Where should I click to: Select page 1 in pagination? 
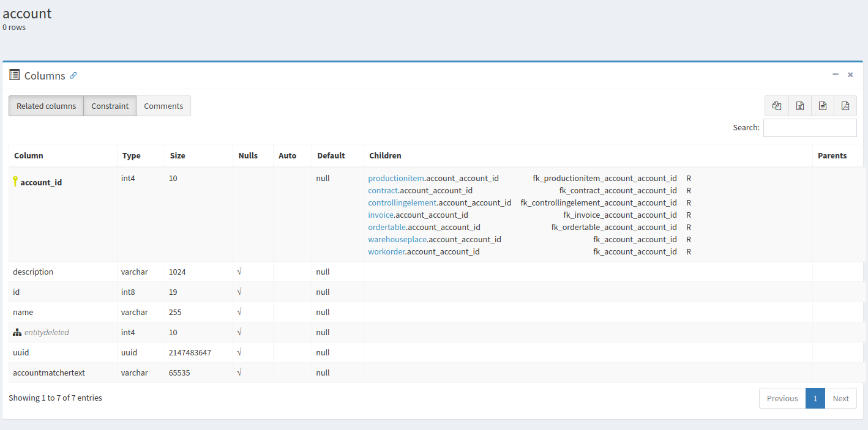(815, 398)
